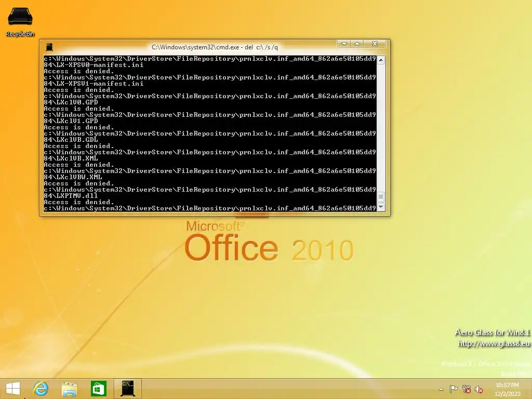Minimize the cmd.exe window
Screen dimensions: 532x399
click(344, 44)
